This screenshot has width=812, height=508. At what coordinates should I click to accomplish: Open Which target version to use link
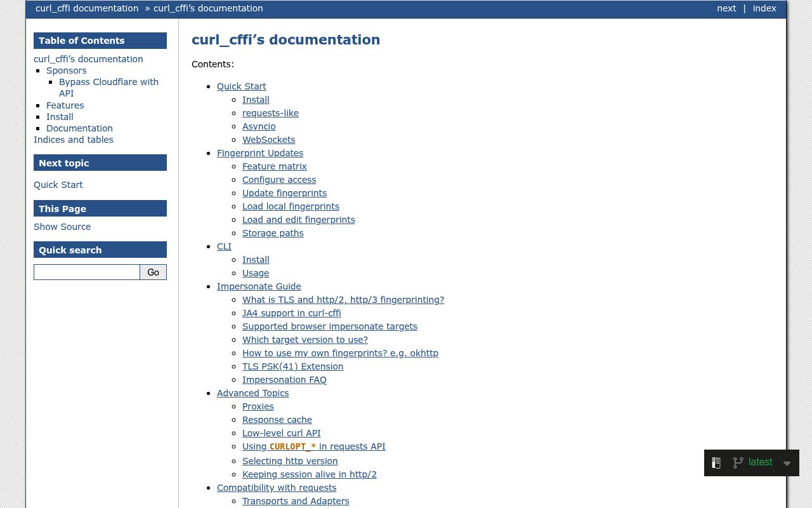305,340
